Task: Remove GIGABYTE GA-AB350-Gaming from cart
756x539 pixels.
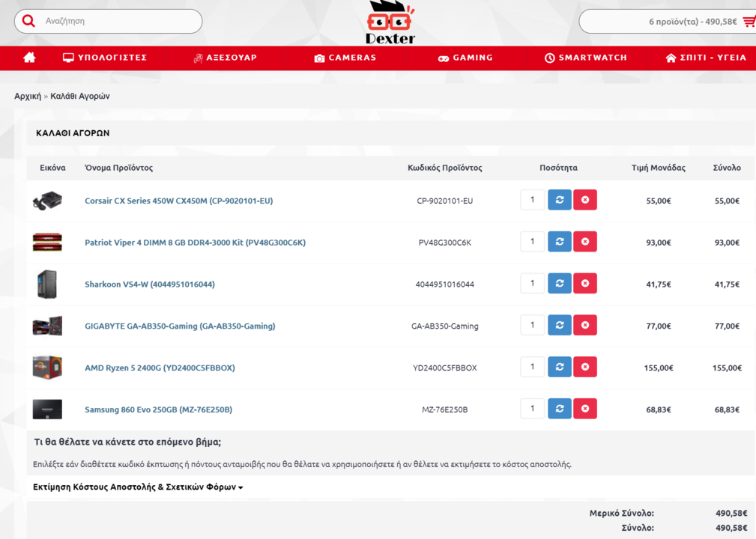Action: pyautogui.click(x=585, y=325)
